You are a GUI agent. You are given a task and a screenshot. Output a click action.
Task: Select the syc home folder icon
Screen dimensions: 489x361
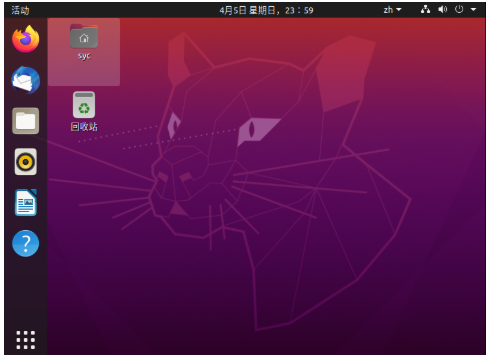click(x=84, y=36)
